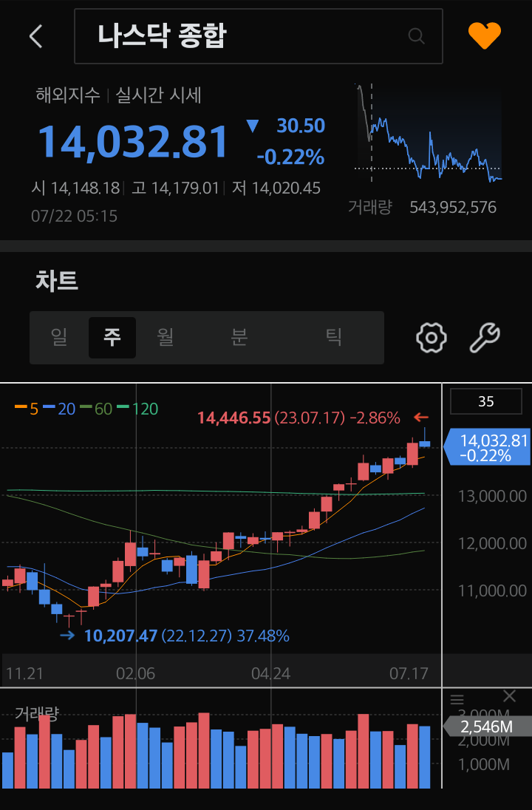
Task: Select the 월 (monthly) chart tab
Action: click(x=166, y=337)
